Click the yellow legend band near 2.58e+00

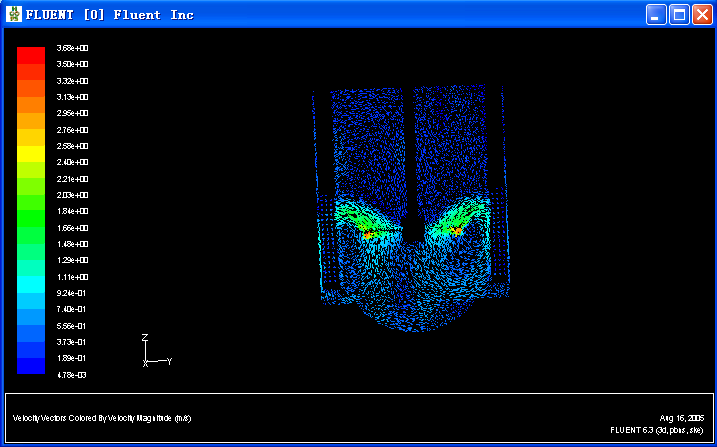pos(31,153)
